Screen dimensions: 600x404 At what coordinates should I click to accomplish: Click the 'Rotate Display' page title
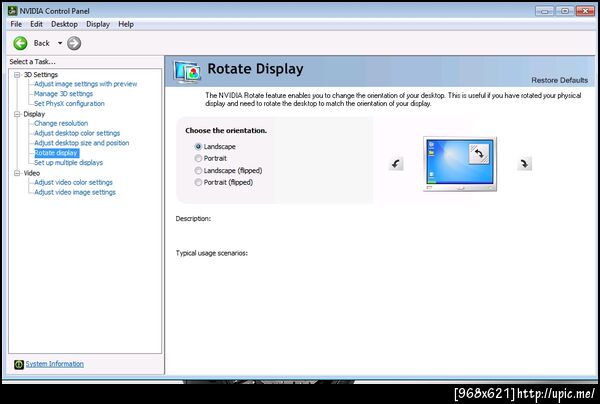(255, 69)
